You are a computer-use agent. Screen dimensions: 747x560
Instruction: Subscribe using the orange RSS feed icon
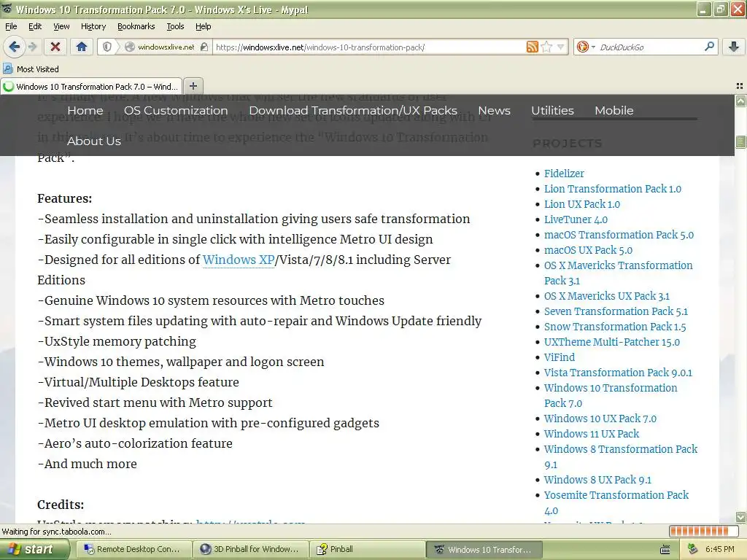click(532, 47)
